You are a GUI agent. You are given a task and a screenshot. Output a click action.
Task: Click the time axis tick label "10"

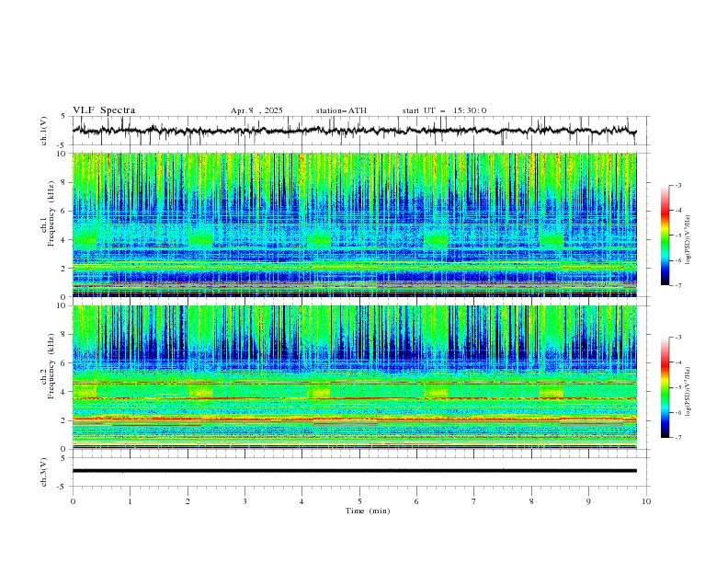click(x=646, y=501)
